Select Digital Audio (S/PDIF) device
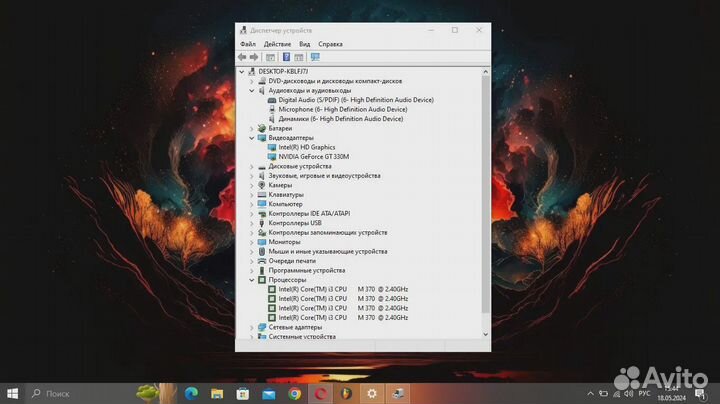The width and height of the screenshot is (720, 404). pos(356,100)
